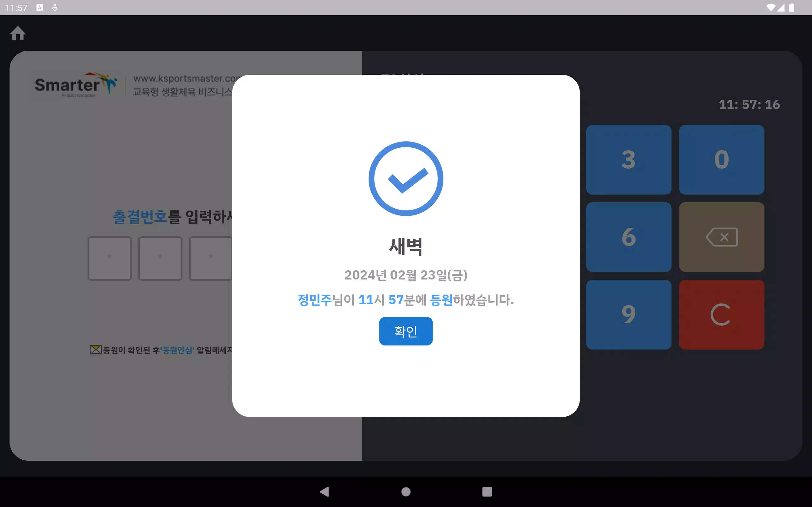Click the confirmation checkmark icon
This screenshot has height=507, width=812.
[406, 178]
